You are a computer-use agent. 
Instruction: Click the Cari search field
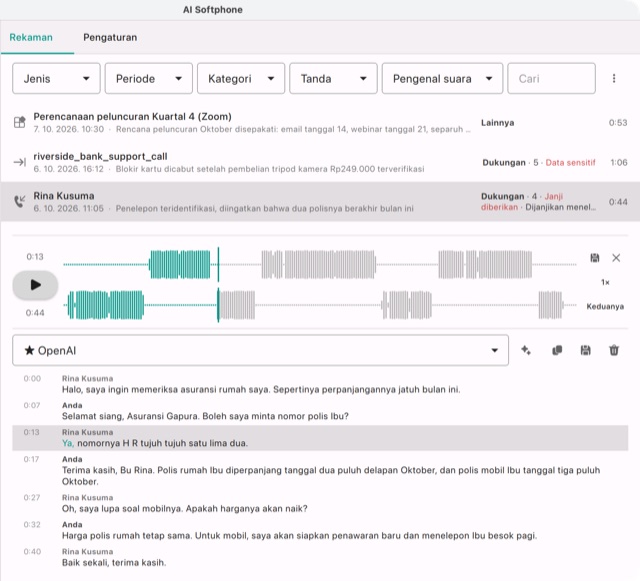pyautogui.click(x=551, y=78)
